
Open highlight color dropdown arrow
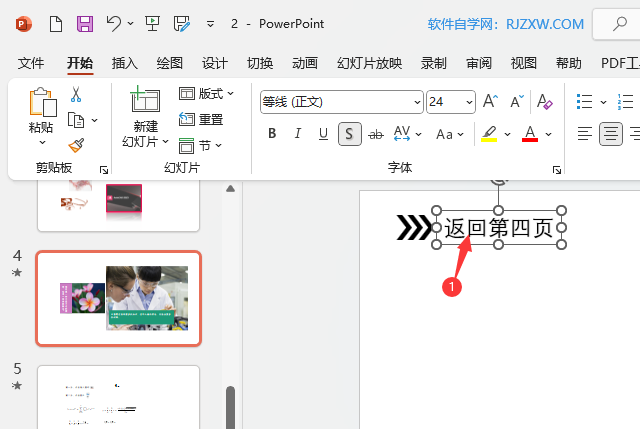coord(507,134)
